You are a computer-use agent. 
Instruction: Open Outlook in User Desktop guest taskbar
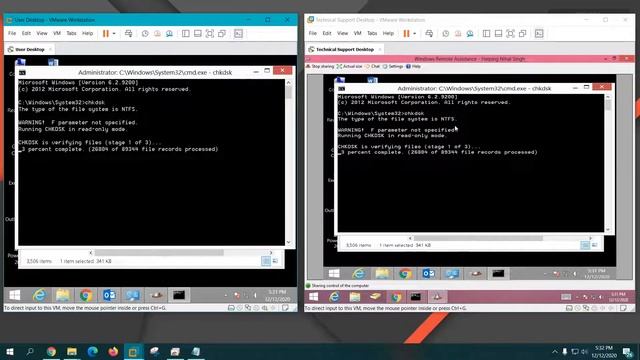tap(109, 295)
